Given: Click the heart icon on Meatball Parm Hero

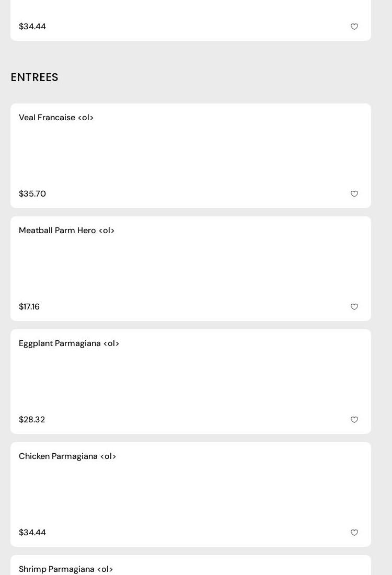Looking at the screenshot, I should pyautogui.click(x=354, y=307).
